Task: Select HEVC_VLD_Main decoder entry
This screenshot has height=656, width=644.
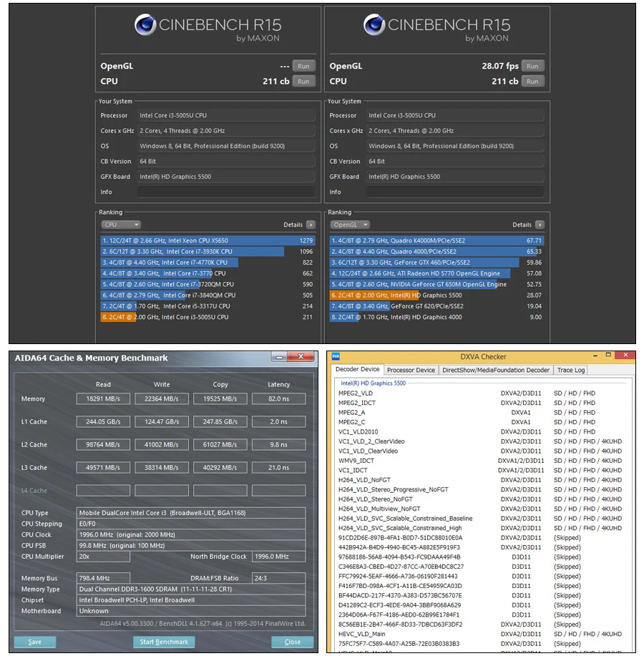Action: pyautogui.click(x=362, y=634)
